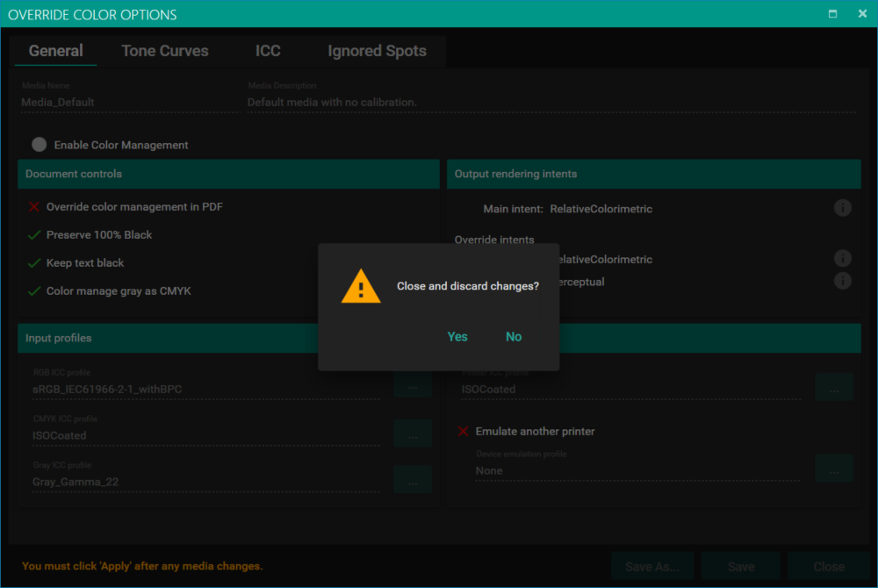
Task: Maximize the Override Color Options window
Action: pyautogui.click(x=832, y=14)
